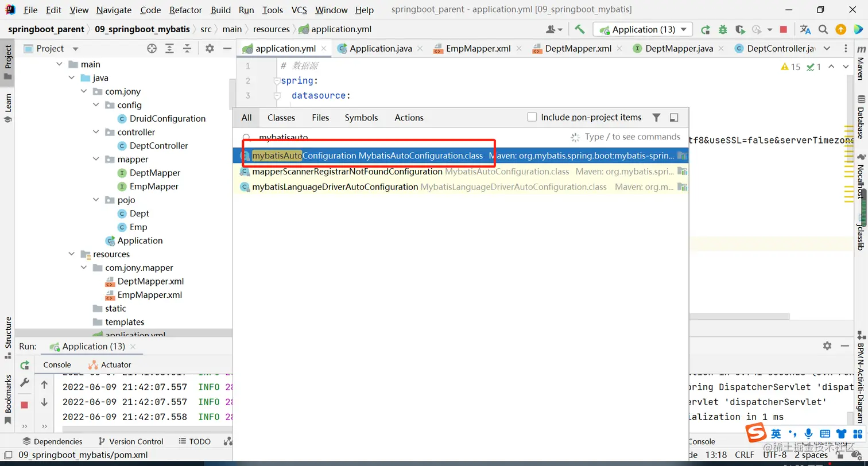This screenshot has width=868, height=466.
Task: Open the Application (13) run configuration dropdown
Action: pos(643,29)
